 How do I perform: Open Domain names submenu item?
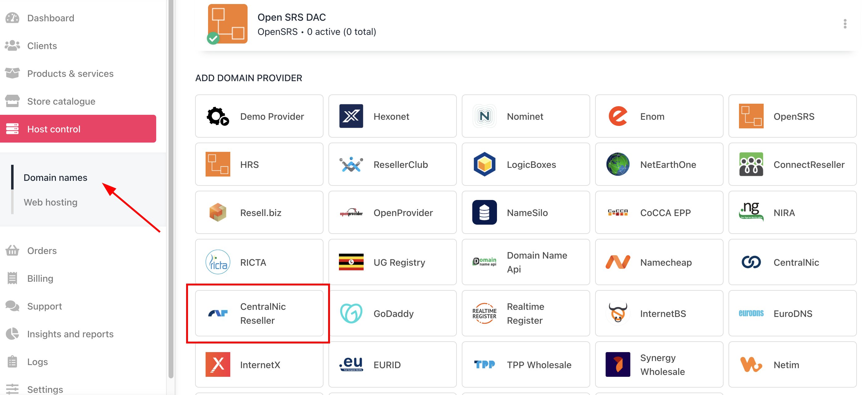55,177
